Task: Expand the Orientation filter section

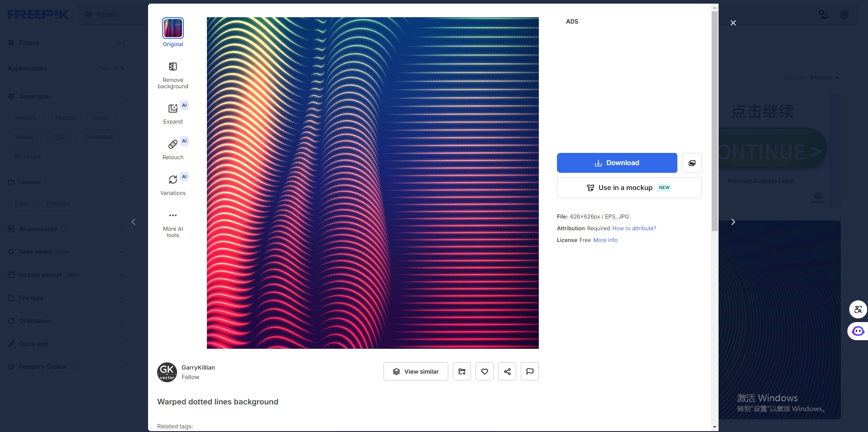Action: [x=121, y=321]
